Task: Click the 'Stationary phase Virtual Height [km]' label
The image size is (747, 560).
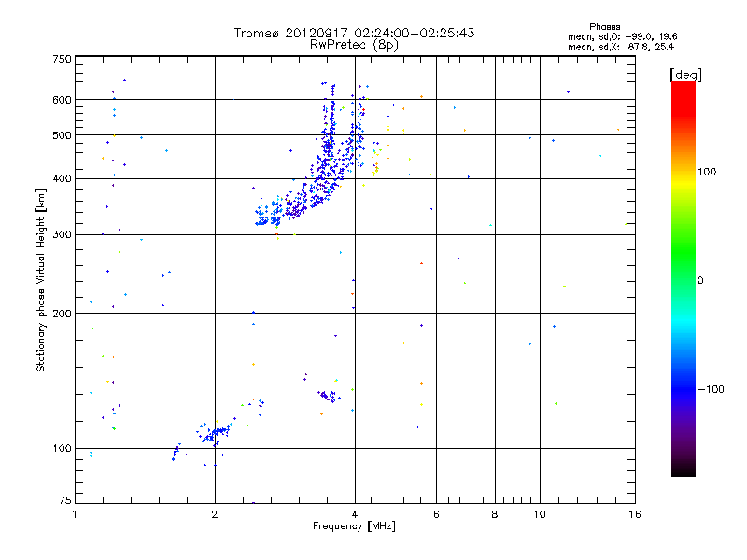Action: tap(40, 280)
